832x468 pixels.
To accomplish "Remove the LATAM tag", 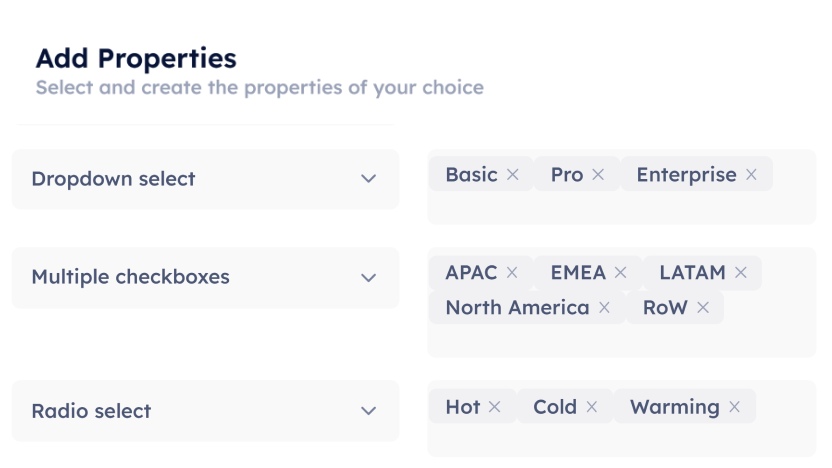I will pyautogui.click(x=741, y=273).
